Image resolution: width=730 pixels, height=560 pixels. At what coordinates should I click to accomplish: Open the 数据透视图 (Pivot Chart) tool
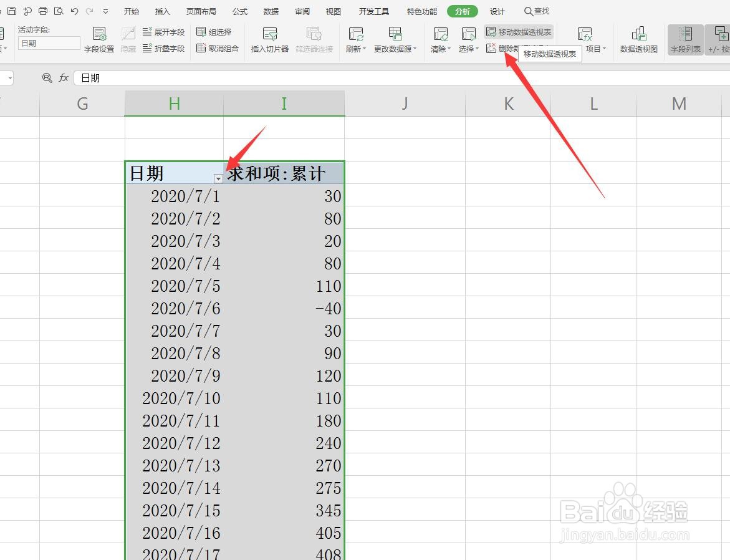pos(638,39)
